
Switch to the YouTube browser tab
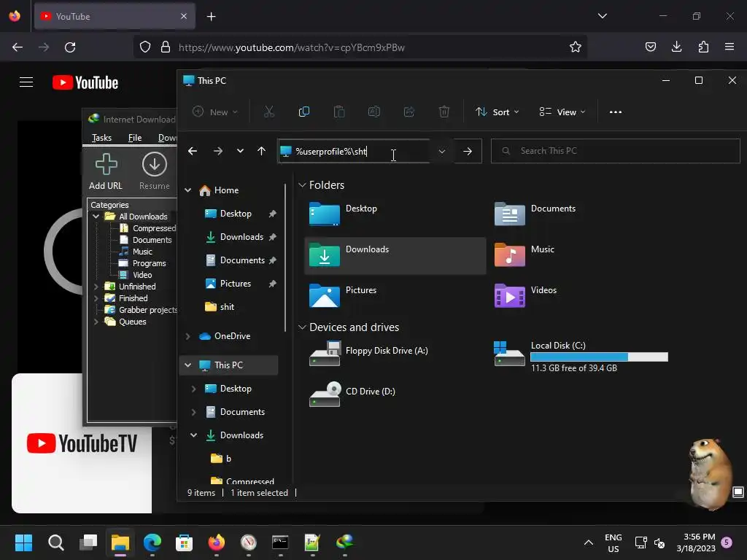(x=115, y=16)
